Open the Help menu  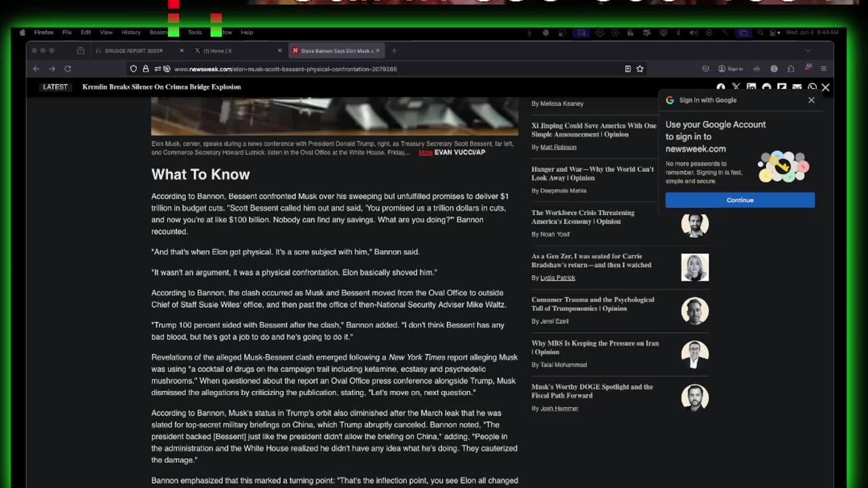pyautogui.click(x=247, y=33)
